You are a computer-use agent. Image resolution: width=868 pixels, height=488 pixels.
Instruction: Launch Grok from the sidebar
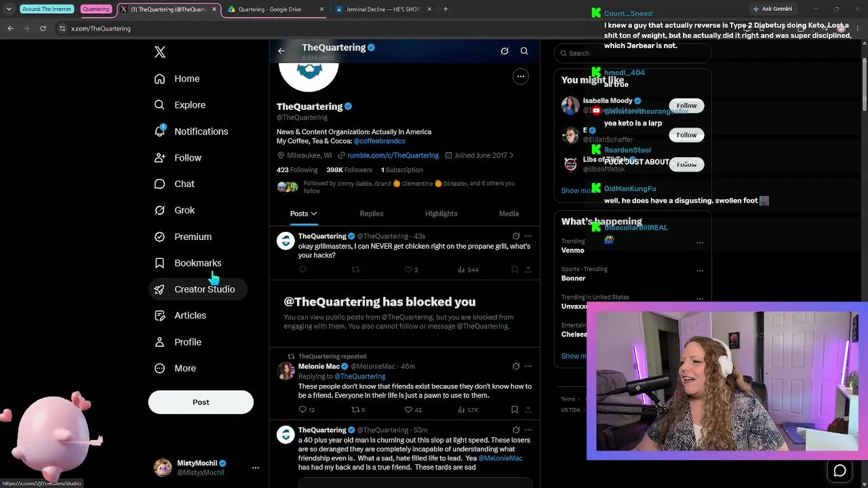coord(174,210)
